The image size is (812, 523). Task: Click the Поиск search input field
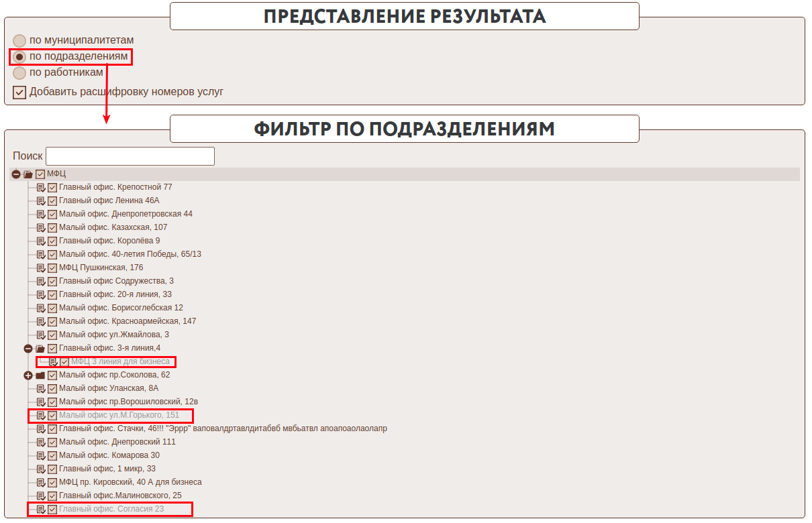point(130,156)
